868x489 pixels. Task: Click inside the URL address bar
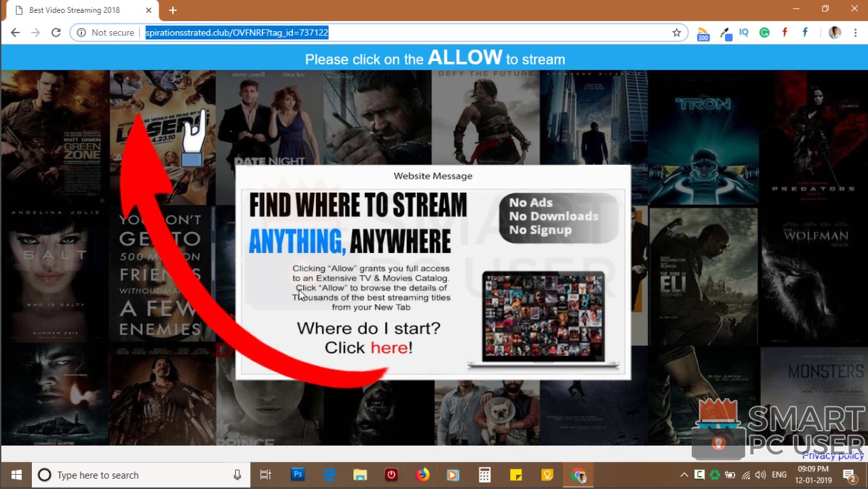point(407,33)
